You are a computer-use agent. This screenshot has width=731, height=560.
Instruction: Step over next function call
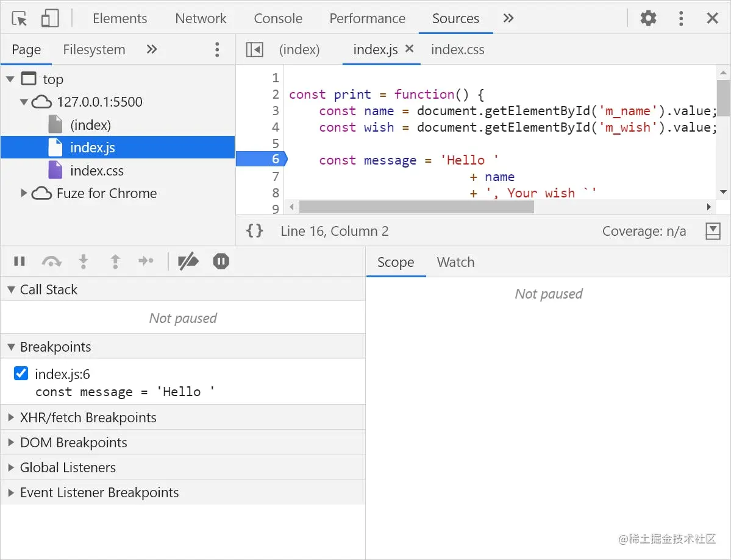[51, 261]
